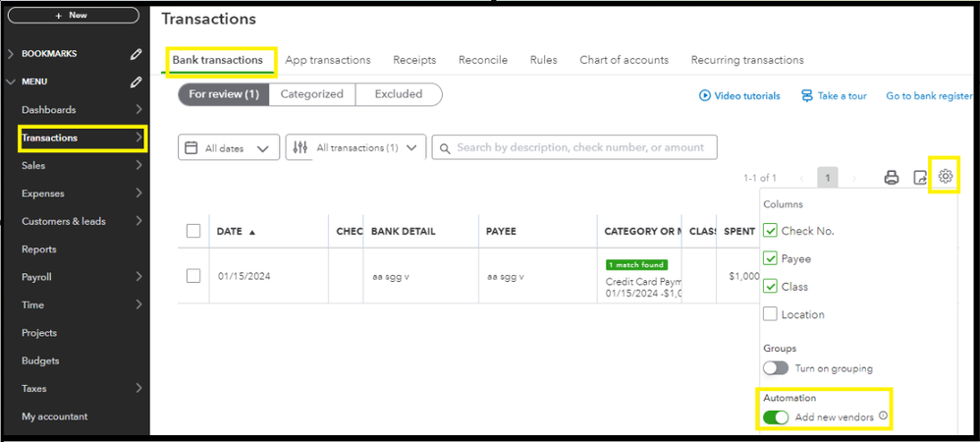Turn on the grouping toggle
980x442 pixels.
pyautogui.click(x=776, y=368)
